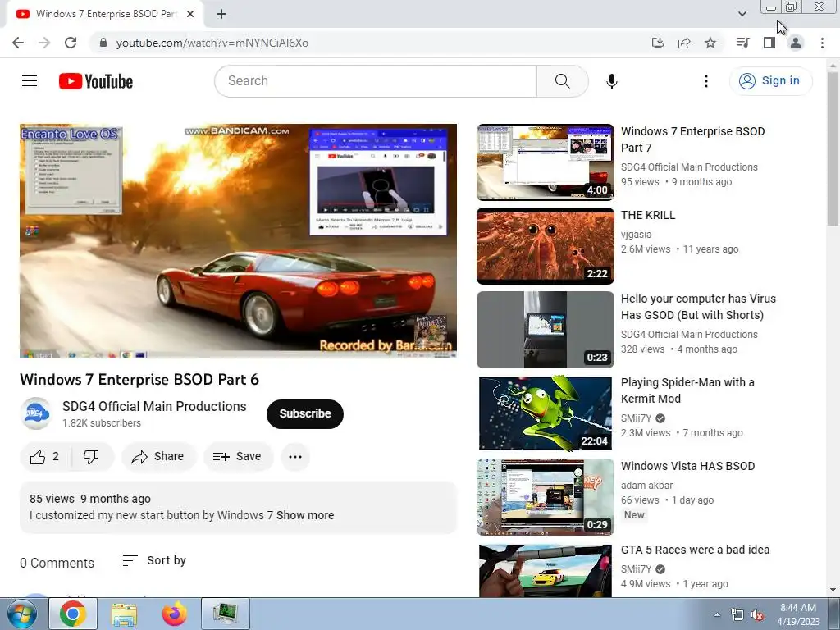
Task: Open Windows Start menu
Action: click(x=22, y=614)
